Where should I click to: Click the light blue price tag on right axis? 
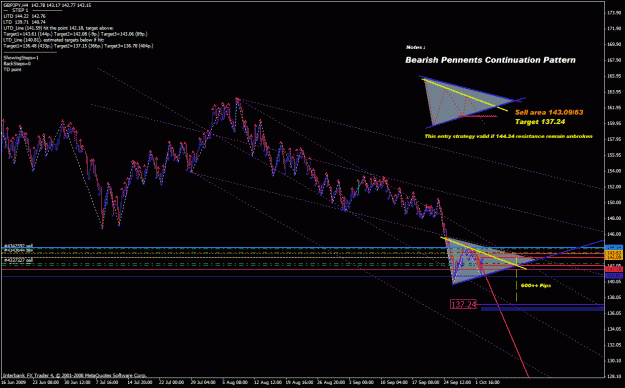pos(614,248)
